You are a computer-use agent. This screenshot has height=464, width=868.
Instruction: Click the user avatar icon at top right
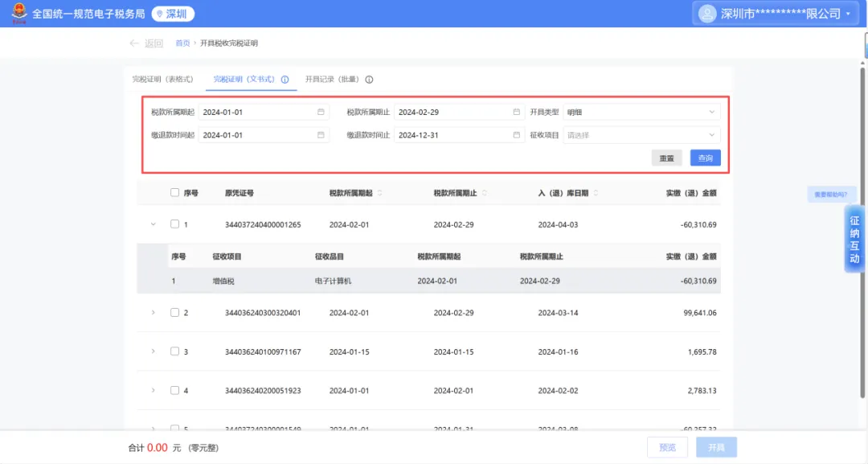707,14
